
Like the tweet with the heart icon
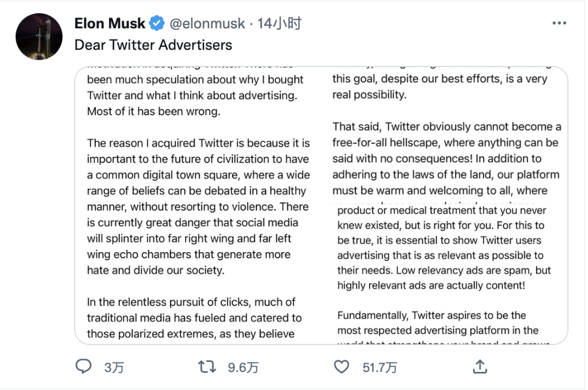[x=341, y=367]
